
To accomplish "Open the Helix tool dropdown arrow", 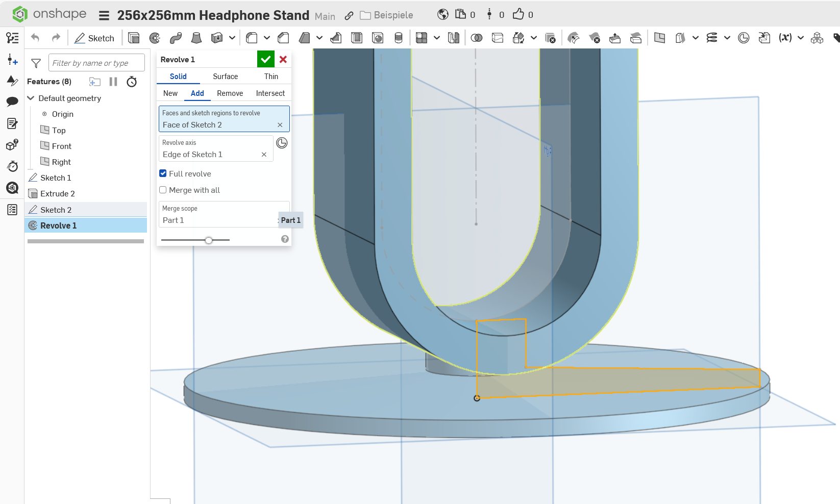I will pos(727,38).
